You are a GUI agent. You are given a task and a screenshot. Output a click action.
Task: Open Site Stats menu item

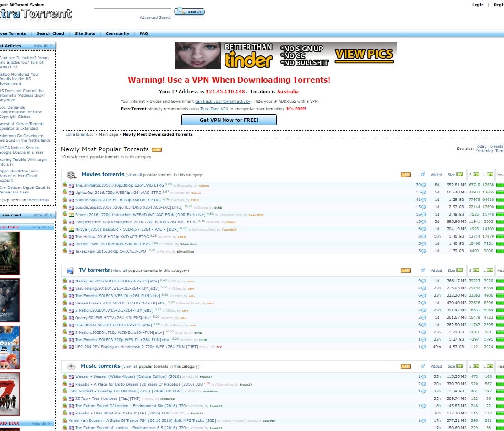85,33
